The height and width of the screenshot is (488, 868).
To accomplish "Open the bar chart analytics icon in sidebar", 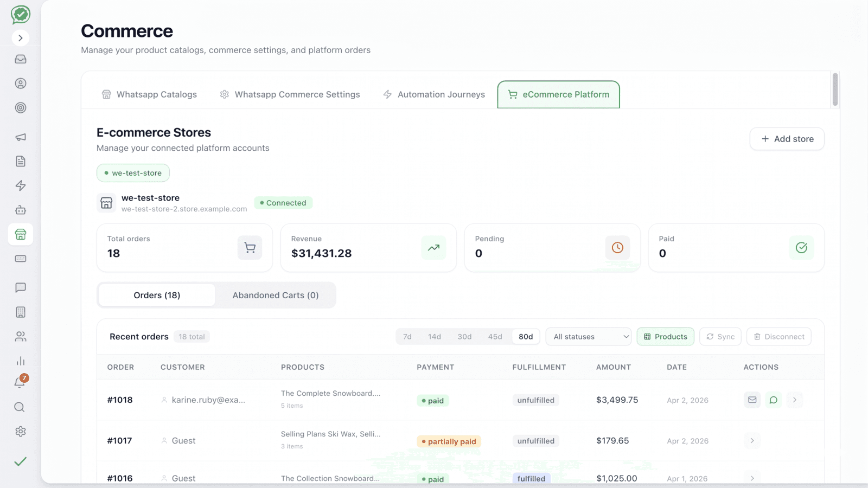I will click(x=21, y=361).
